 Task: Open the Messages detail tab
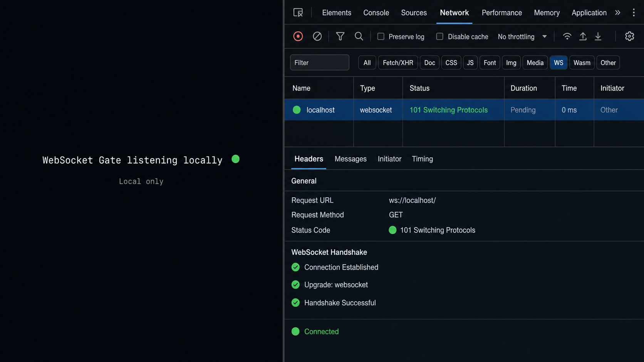pos(351,159)
